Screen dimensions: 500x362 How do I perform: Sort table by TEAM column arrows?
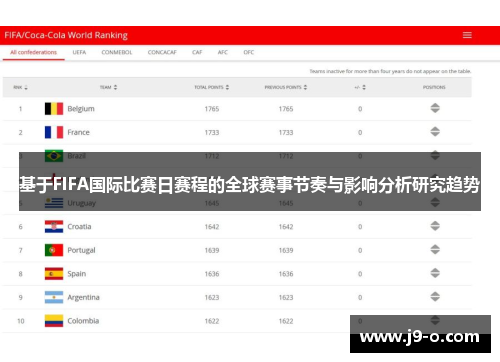pyautogui.click(x=115, y=87)
